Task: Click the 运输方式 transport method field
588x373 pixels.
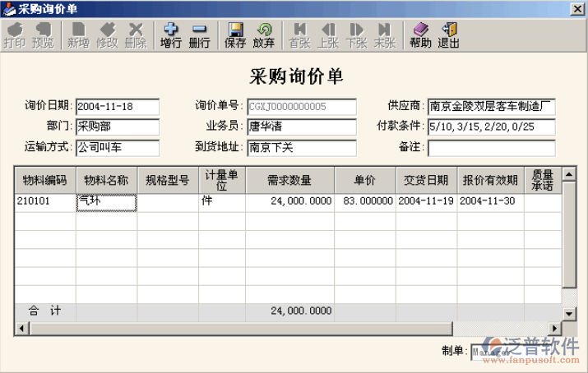Action: click(x=117, y=148)
